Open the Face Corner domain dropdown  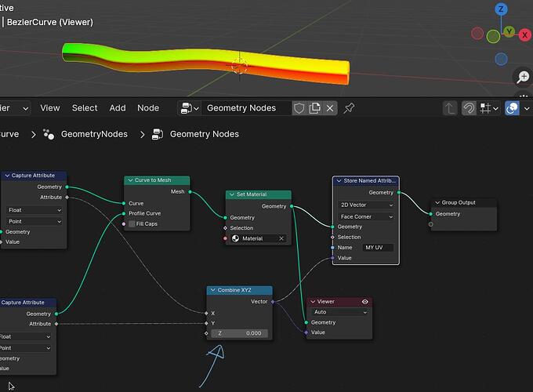coord(366,216)
